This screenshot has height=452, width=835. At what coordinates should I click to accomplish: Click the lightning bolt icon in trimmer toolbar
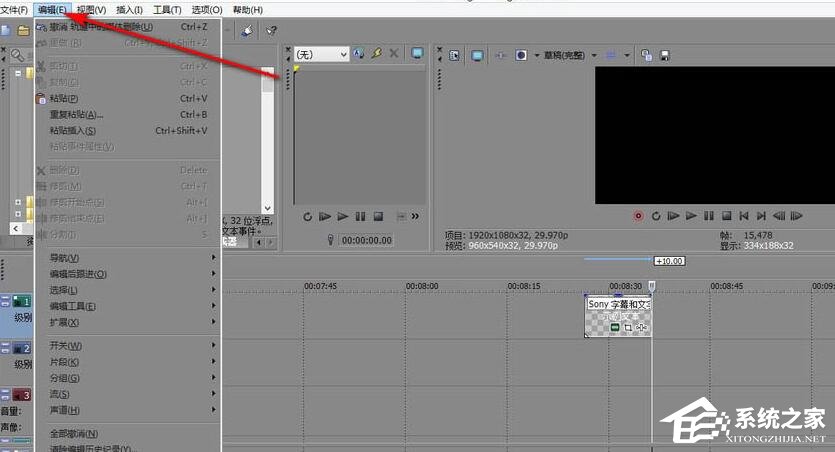coord(376,54)
